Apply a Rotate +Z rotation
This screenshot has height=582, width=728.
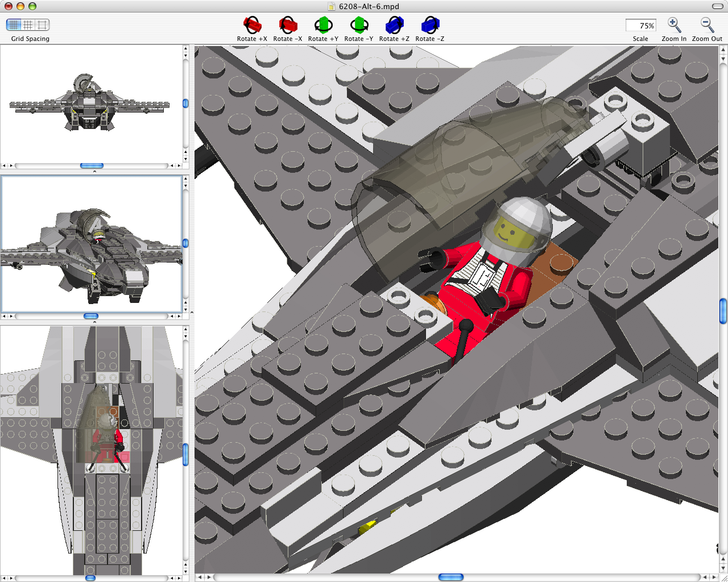(394, 24)
